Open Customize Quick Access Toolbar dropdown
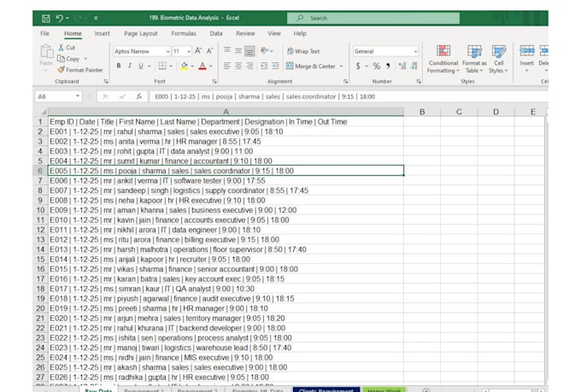 pos(96,18)
